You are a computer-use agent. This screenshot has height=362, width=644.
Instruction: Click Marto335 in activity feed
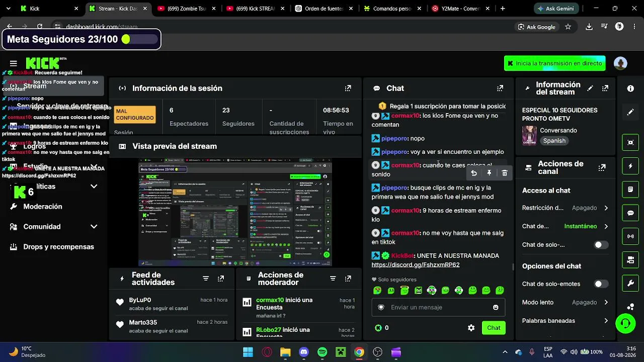143,322
